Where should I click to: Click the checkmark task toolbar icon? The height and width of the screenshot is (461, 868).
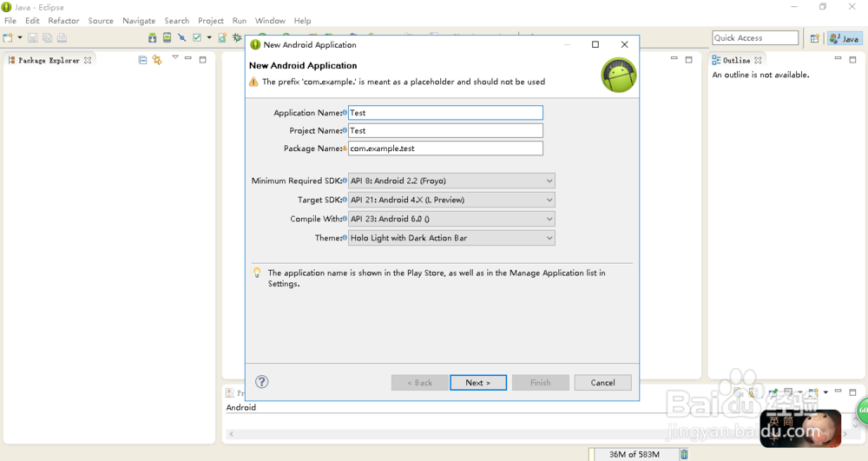click(x=197, y=37)
